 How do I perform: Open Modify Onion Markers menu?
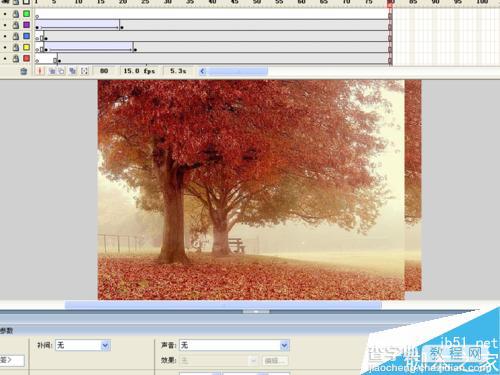click(84, 71)
